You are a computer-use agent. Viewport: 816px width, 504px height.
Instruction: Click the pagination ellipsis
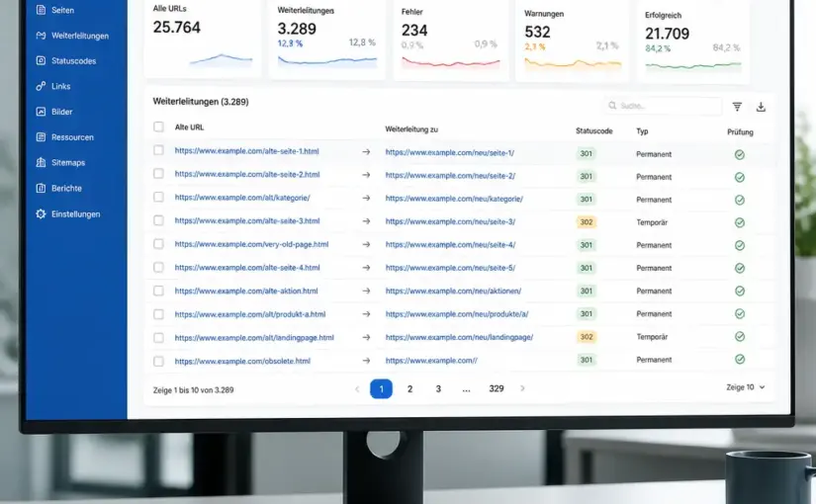466,389
